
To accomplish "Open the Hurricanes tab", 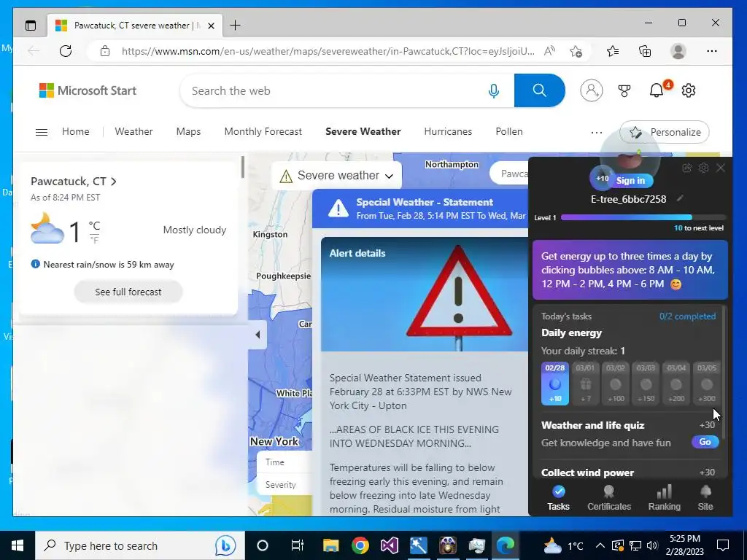I will 448,131.
